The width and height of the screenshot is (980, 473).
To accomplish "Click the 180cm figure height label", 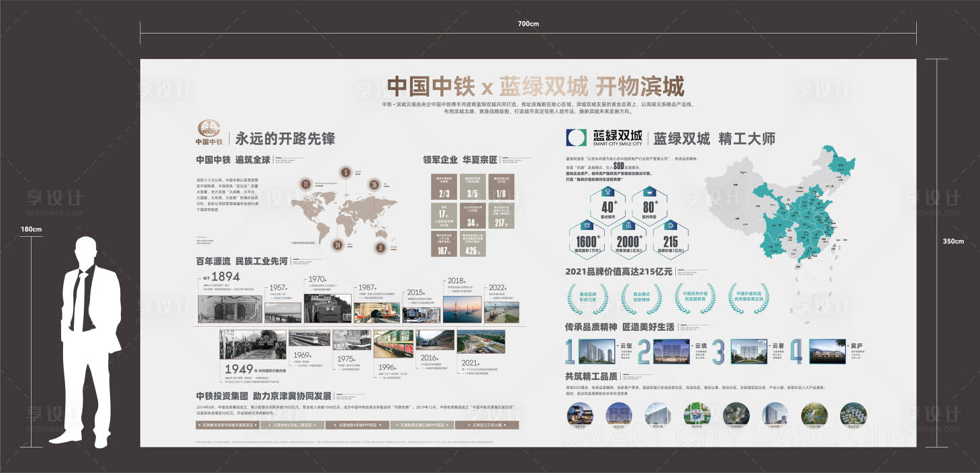I will coord(32,229).
